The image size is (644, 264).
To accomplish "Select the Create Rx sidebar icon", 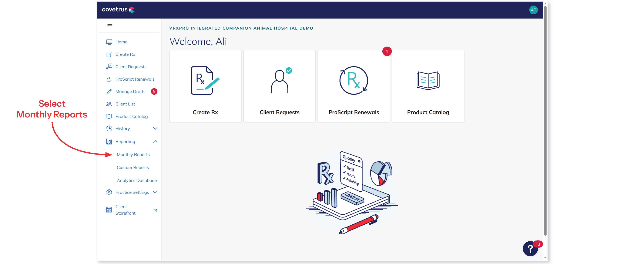I will 109,55.
